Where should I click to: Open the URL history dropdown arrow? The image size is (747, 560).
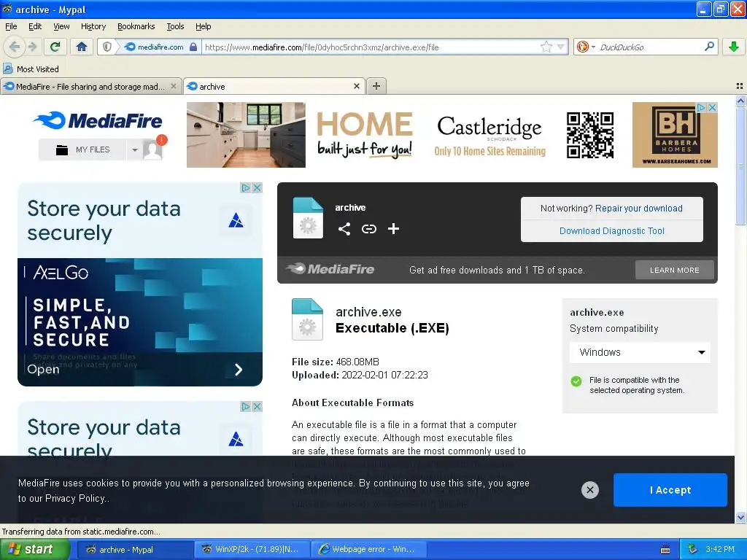561,47
